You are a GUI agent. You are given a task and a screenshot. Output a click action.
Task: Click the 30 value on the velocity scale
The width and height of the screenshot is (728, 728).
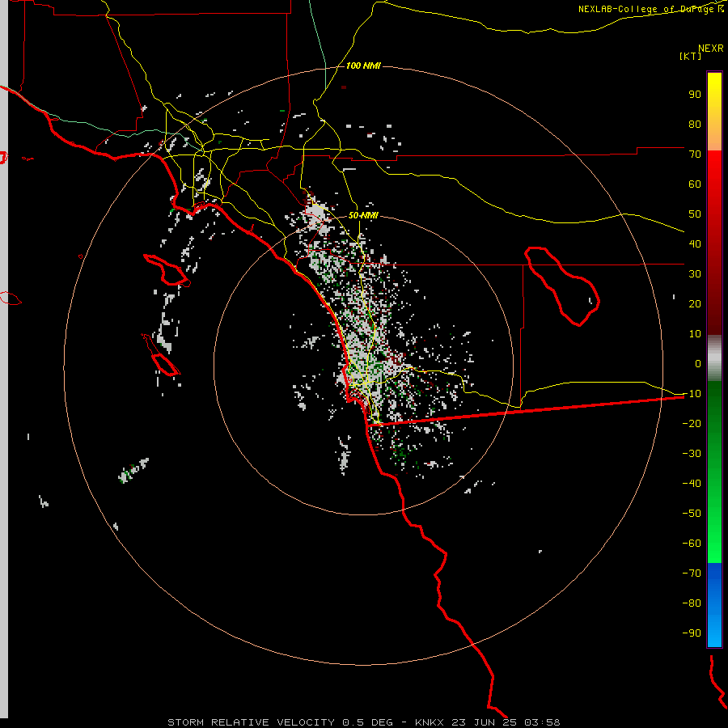pyautogui.click(x=695, y=274)
